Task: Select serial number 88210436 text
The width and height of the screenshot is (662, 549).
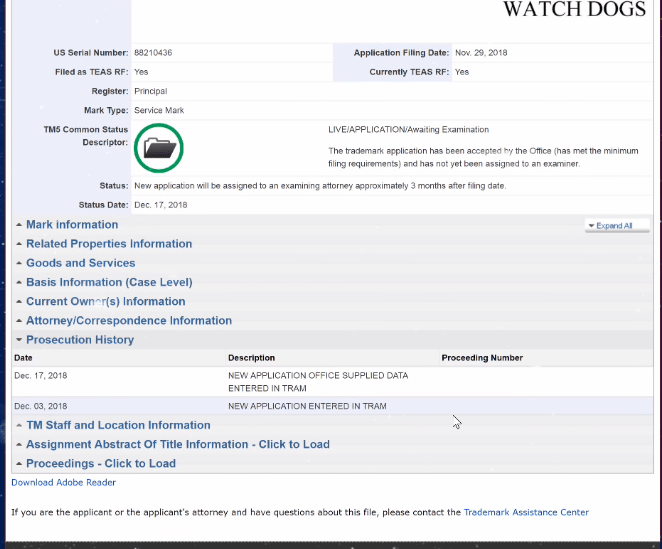Action: point(153,53)
